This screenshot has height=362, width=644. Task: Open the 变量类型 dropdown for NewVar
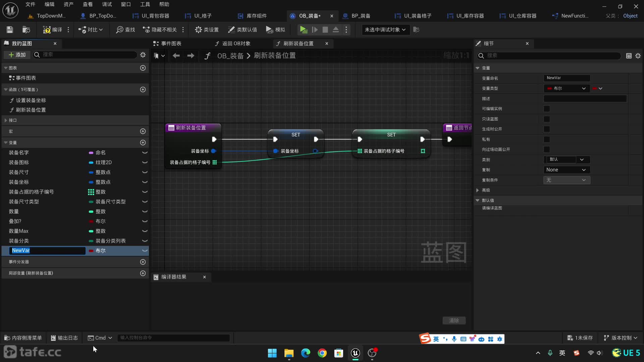click(x=567, y=88)
